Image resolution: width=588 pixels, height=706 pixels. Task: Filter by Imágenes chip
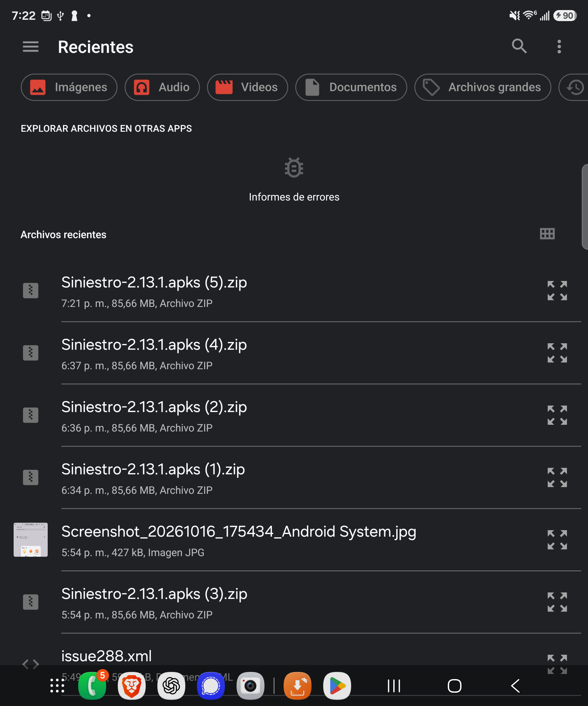[69, 87]
